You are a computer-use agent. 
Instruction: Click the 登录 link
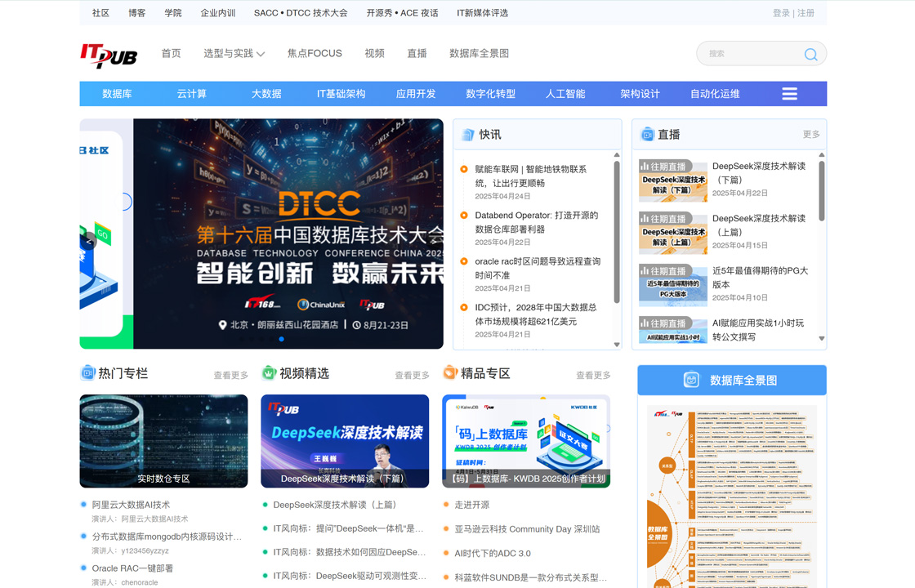click(781, 13)
